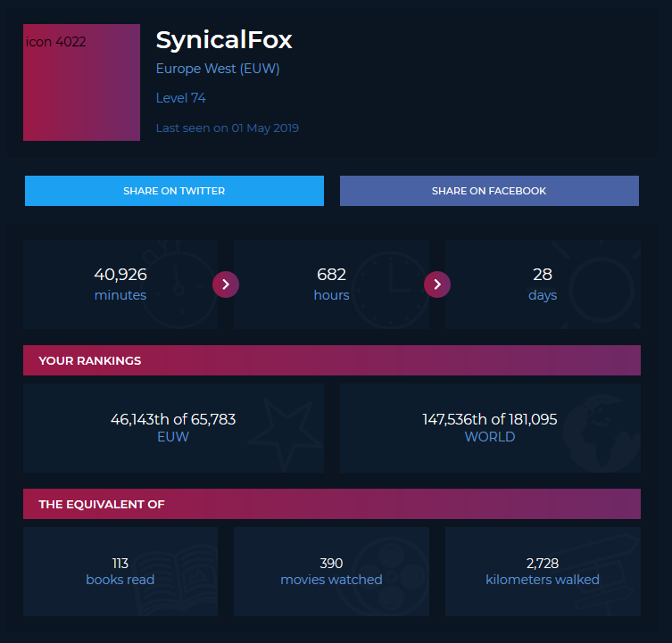This screenshot has height=643, width=672.
Task: Click the arrow between minutes and hours
Action: point(226,284)
